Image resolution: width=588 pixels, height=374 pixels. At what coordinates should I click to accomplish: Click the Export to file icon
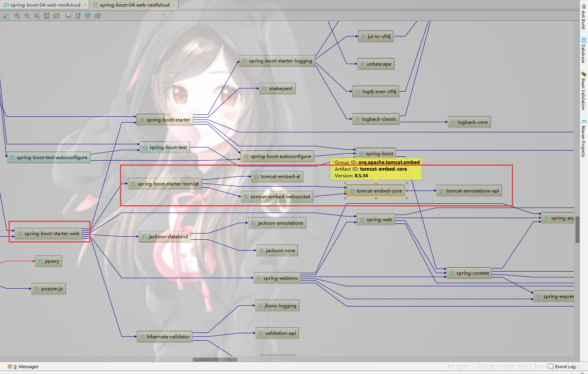[78, 16]
